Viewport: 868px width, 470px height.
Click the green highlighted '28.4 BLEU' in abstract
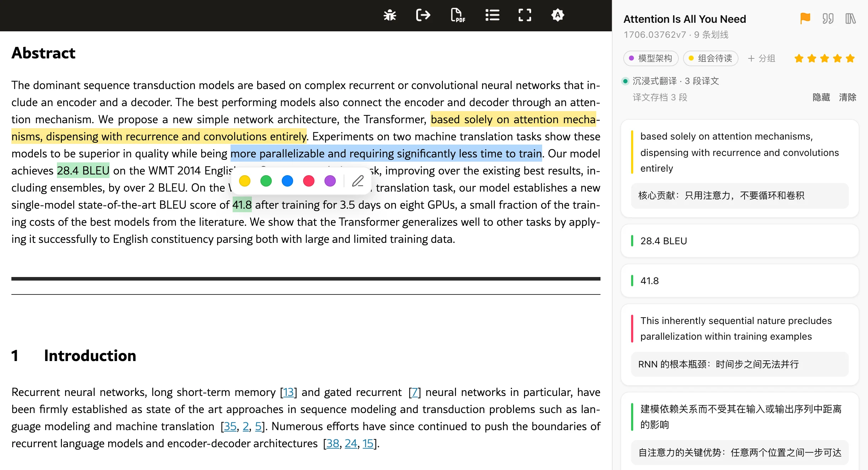(83, 171)
